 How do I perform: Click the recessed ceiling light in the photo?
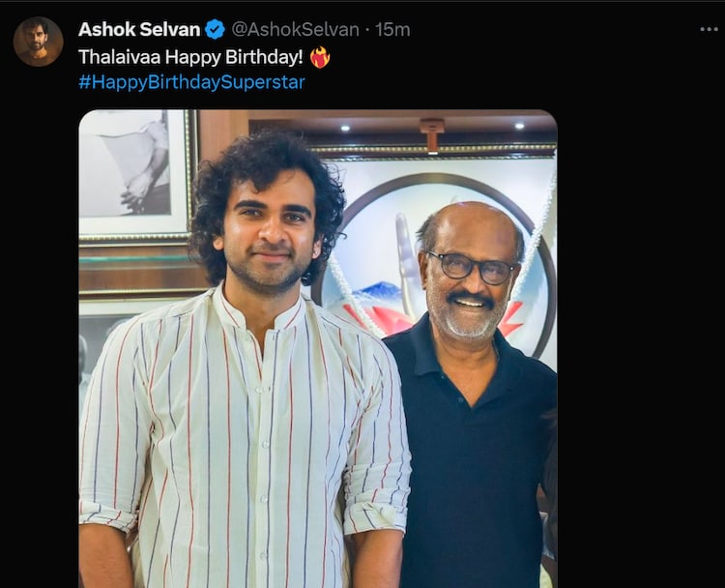520,125
